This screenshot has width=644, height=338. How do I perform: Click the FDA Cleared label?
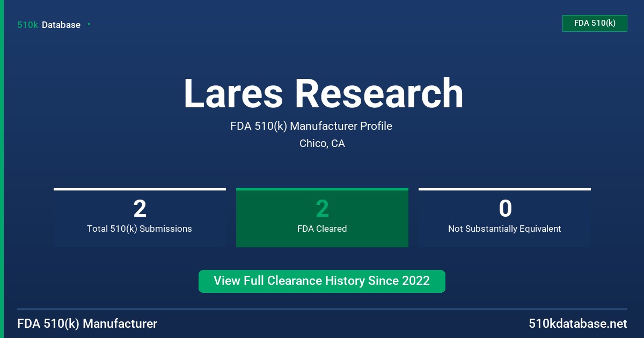click(x=322, y=229)
